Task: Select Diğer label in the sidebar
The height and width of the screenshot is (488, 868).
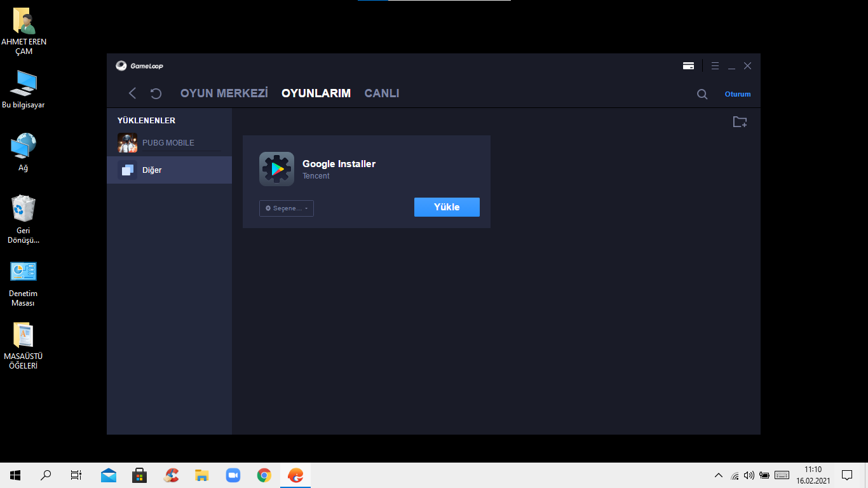Action: coord(152,170)
